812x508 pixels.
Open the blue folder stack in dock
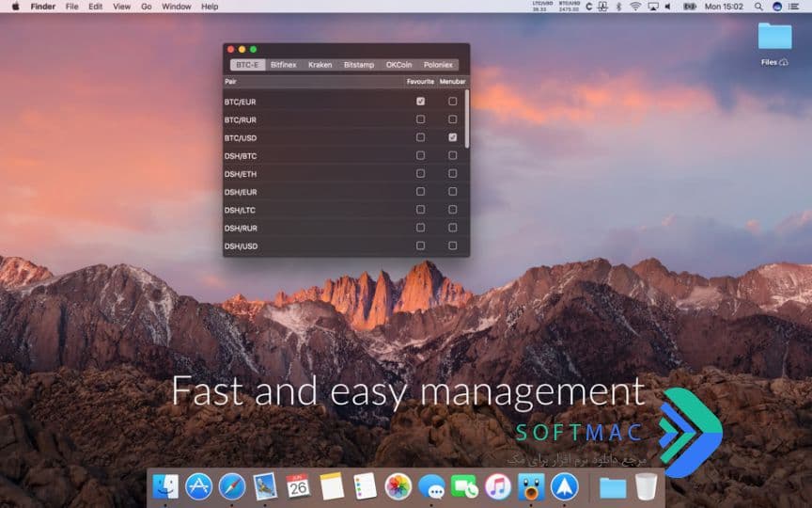point(613,488)
